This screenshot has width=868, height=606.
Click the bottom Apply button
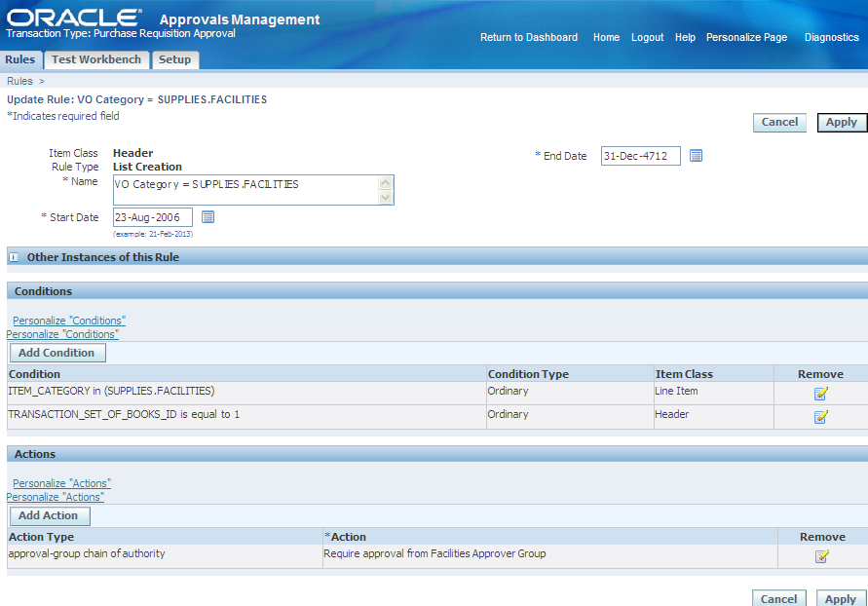(x=841, y=598)
